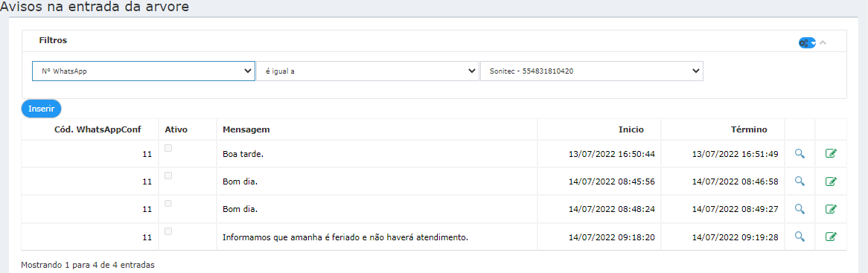
Task: Toggle Ativo checkbox for feriado notice
Action: click(168, 231)
